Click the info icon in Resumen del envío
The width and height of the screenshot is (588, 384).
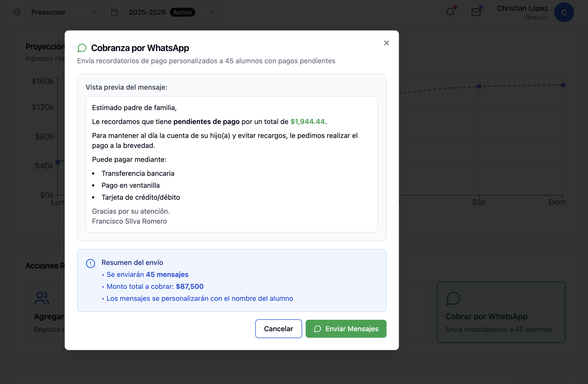pos(91,263)
